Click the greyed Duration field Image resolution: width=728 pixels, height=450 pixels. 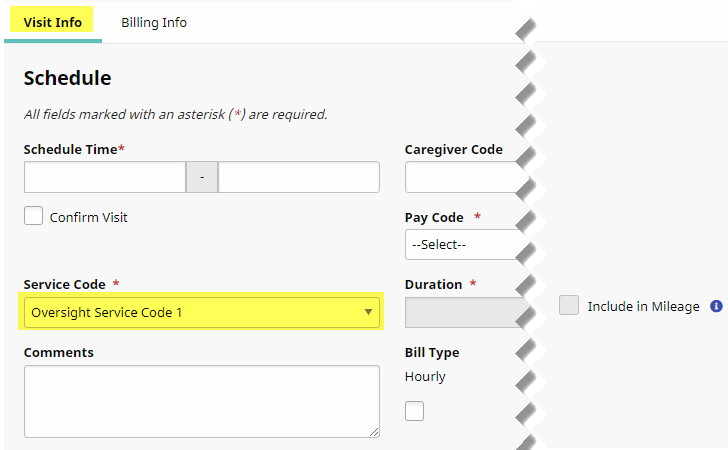coord(464,313)
